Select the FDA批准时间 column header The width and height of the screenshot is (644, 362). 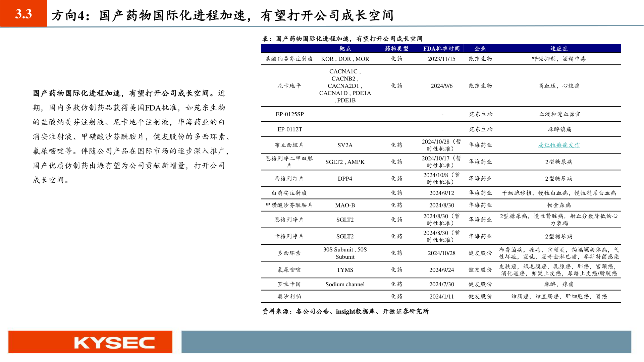pyautogui.click(x=441, y=49)
